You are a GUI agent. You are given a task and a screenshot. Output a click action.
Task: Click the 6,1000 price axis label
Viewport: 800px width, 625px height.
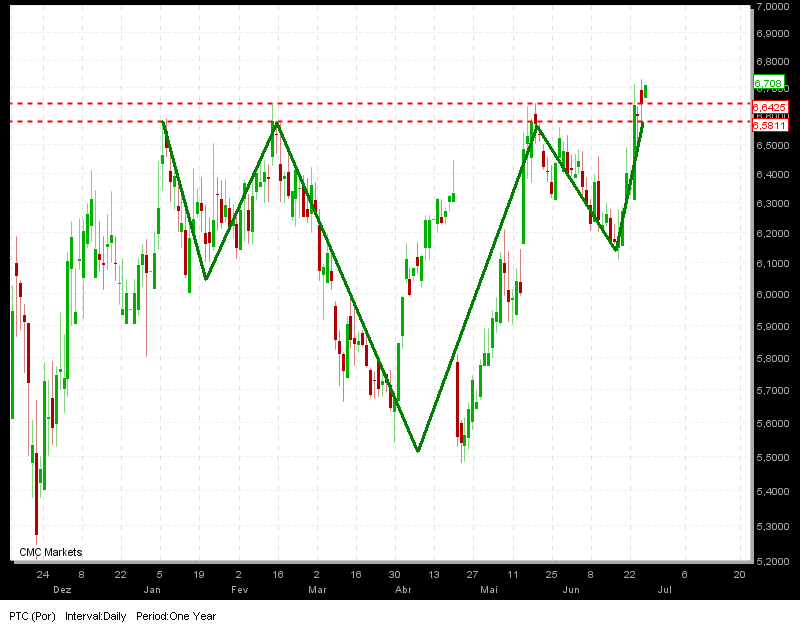[773, 264]
